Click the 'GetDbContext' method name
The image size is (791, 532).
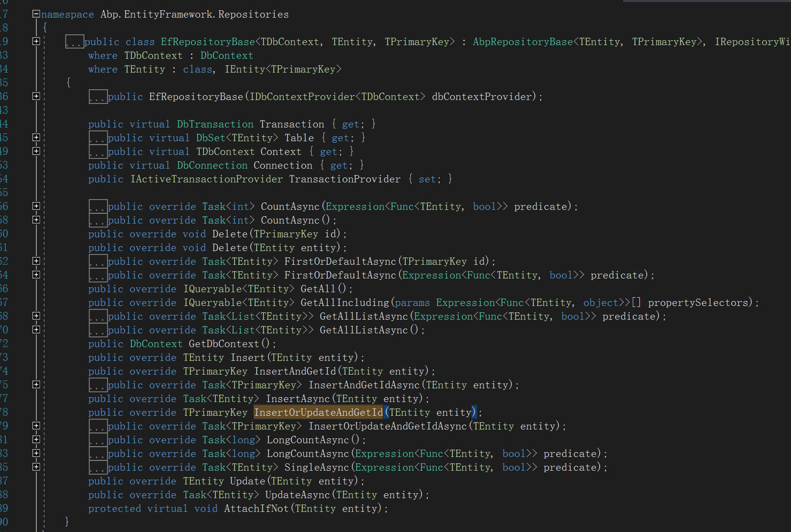224,344
